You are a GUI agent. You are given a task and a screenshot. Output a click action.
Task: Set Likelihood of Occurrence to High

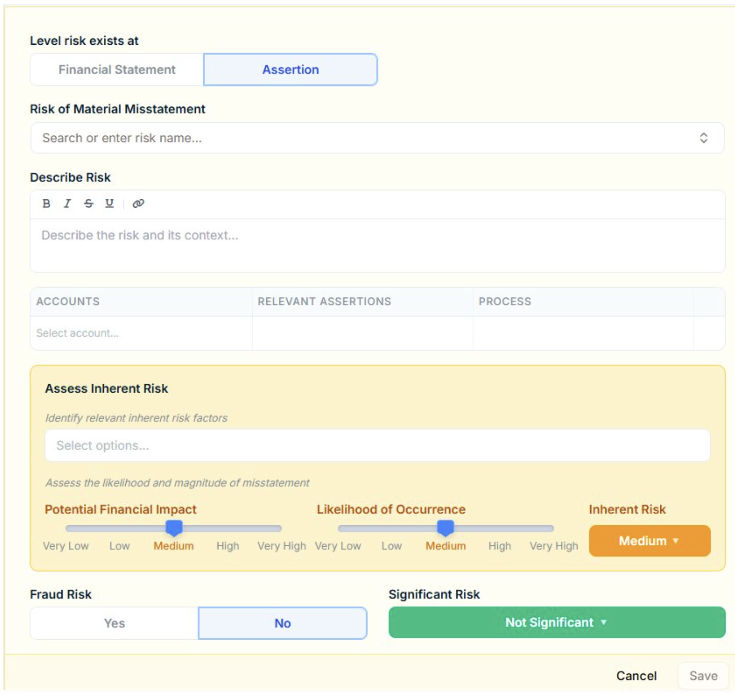pyautogui.click(x=500, y=546)
